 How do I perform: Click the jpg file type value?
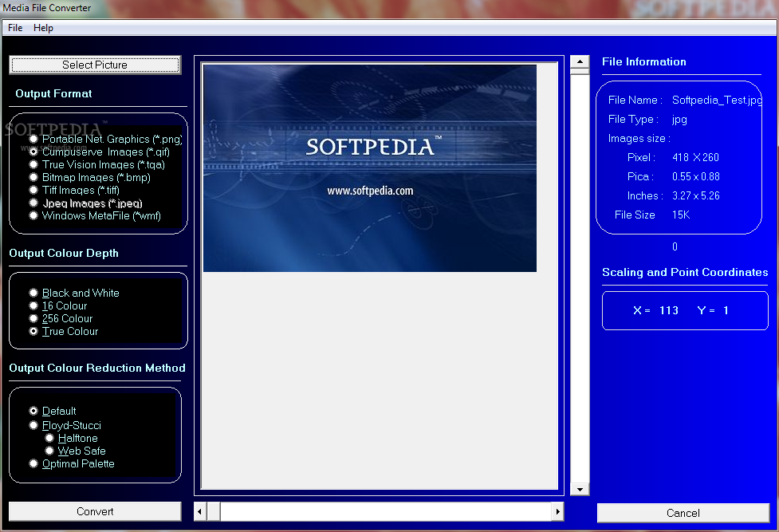click(679, 120)
